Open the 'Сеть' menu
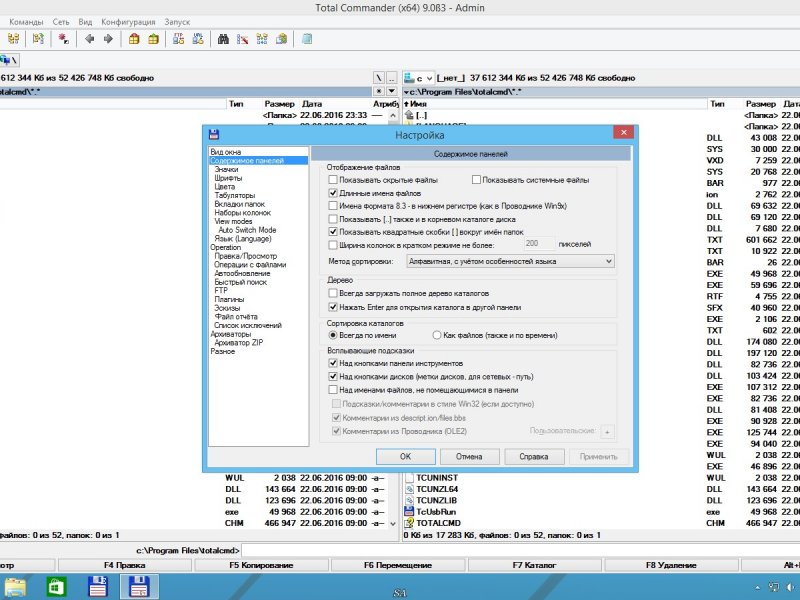Screen dimensions: 800x600 tap(61, 22)
